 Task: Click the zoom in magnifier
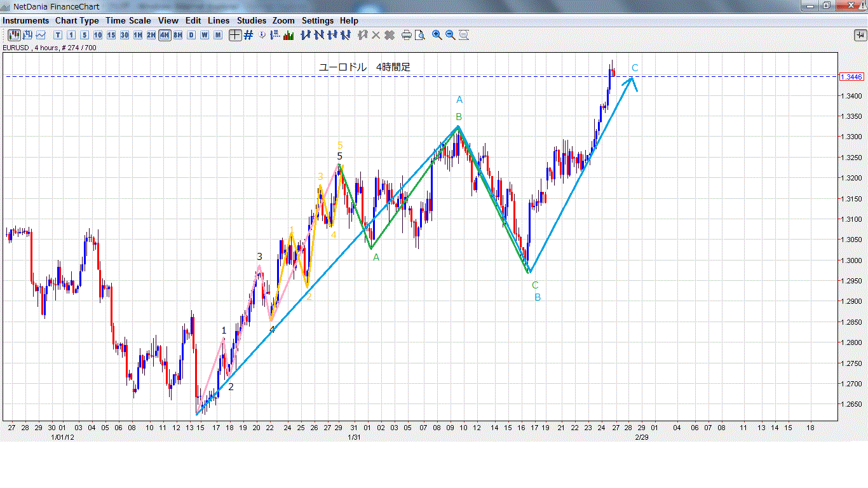[x=437, y=35]
